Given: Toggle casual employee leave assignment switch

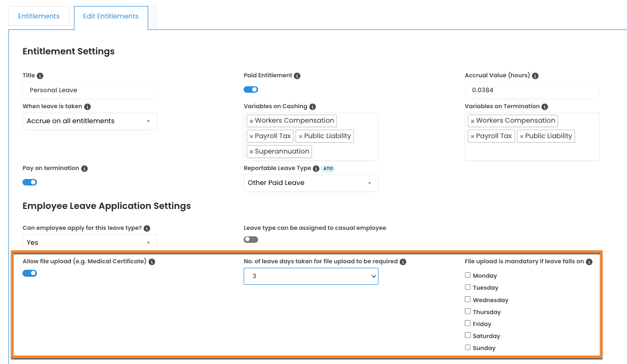Looking at the screenshot, I should pyautogui.click(x=251, y=239).
